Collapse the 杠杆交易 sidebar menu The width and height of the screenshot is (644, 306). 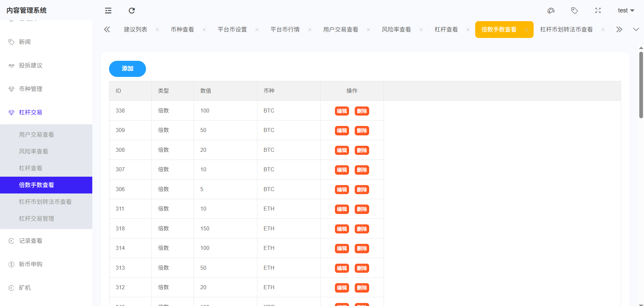(31, 113)
